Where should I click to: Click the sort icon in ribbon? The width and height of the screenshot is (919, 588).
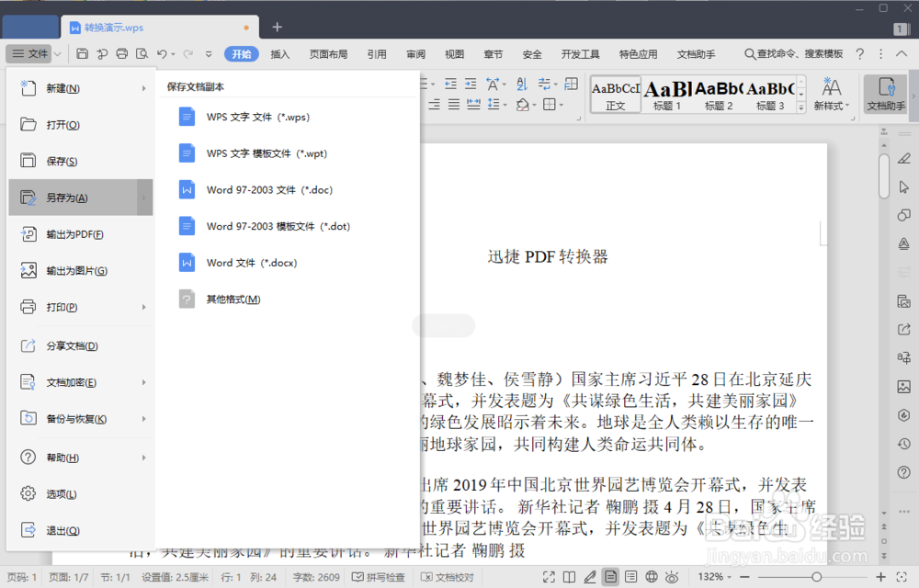tap(522, 85)
